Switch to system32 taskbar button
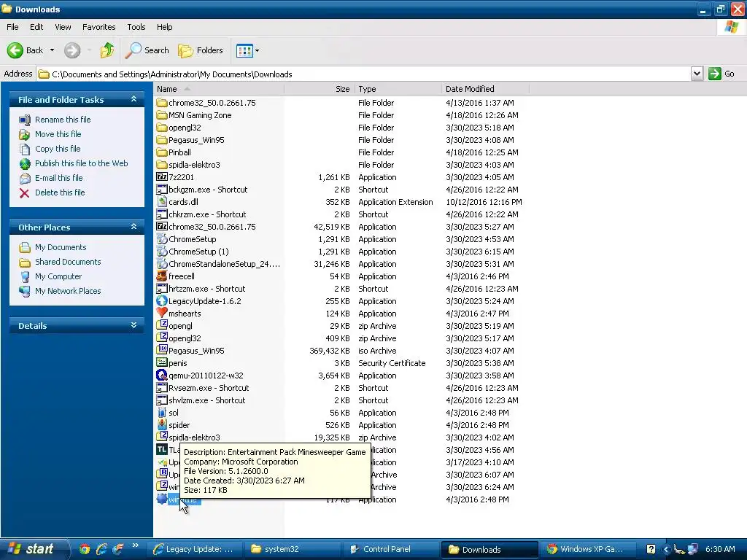Screen dimensions: 747x560 click(292, 549)
